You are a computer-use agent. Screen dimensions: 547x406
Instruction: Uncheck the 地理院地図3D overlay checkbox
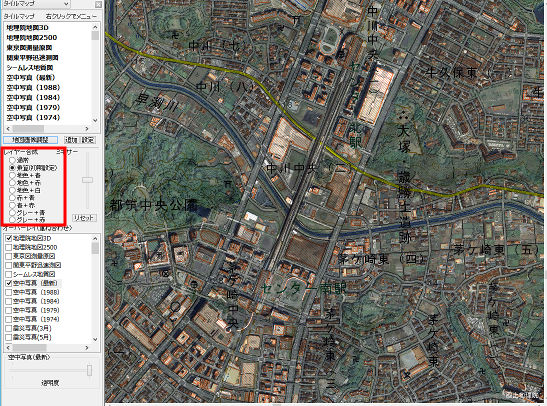[9, 238]
